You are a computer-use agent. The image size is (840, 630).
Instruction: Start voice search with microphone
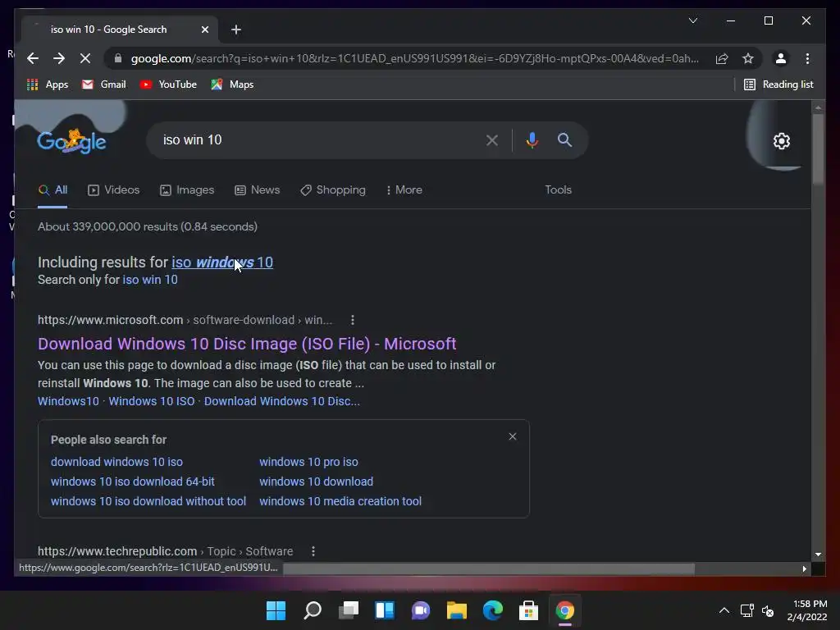(x=532, y=140)
